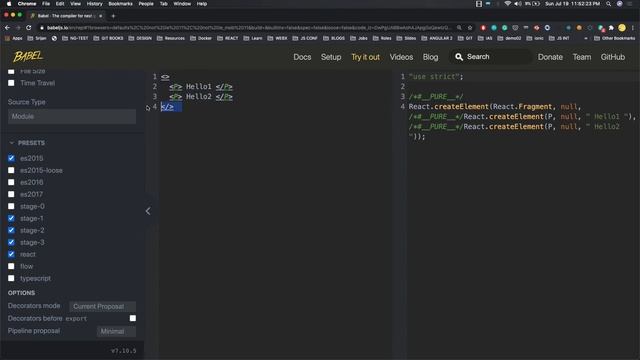The height and width of the screenshot is (360, 640).
Task: Close the Babel browser tab
Action: pyautogui.click(x=101, y=16)
